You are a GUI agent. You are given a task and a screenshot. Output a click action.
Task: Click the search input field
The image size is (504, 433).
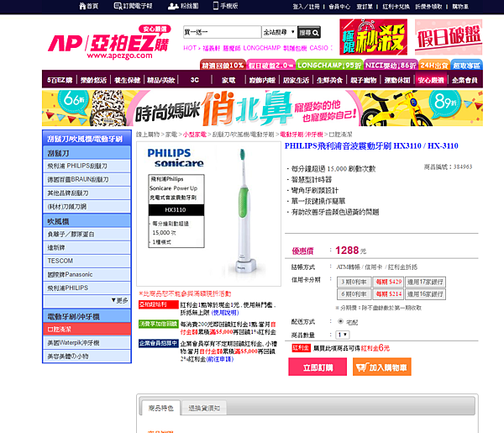(222, 32)
